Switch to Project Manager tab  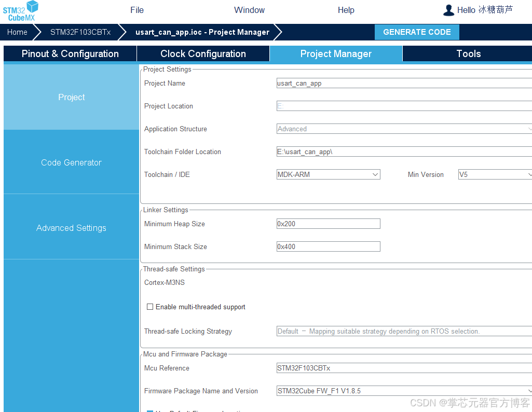pyautogui.click(x=336, y=53)
